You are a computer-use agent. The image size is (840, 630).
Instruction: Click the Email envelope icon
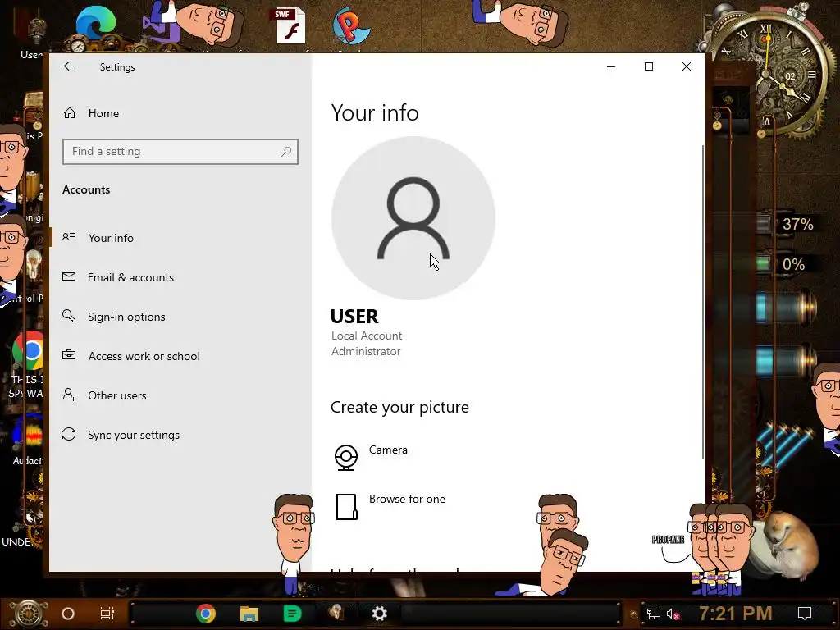pyautogui.click(x=69, y=276)
